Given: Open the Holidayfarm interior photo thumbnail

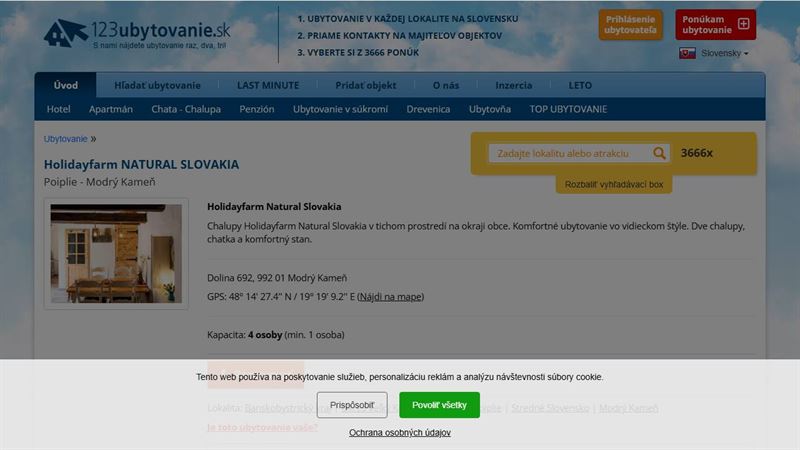Looking at the screenshot, I should pos(116,254).
